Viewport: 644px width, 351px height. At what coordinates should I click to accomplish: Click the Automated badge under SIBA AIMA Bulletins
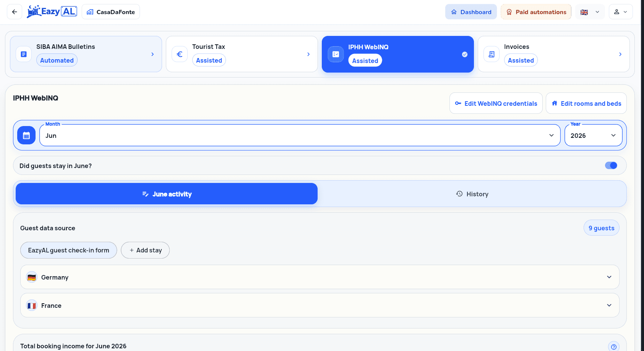click(57, 60)
